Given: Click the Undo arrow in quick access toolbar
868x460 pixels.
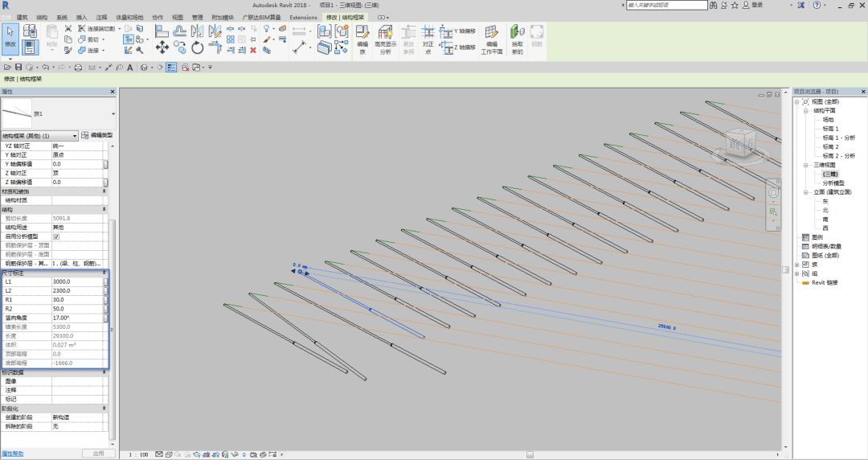Looking at the screenshot, I should point(45,67).
